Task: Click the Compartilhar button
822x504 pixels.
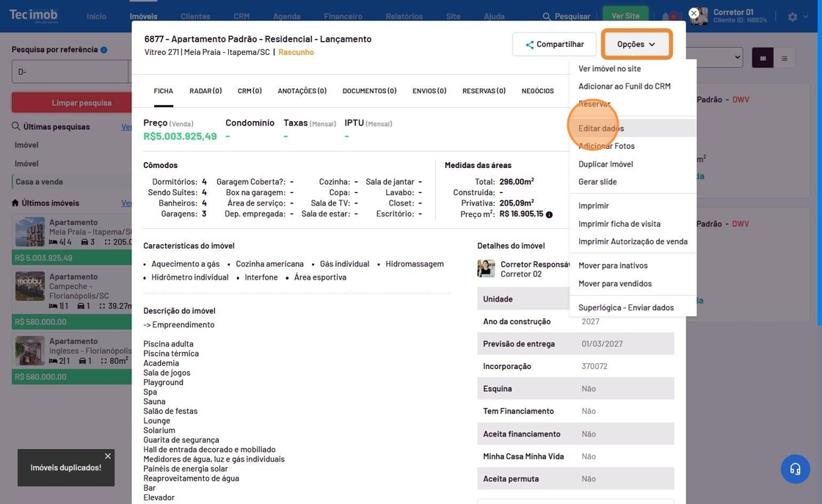Action: point(554,44)
